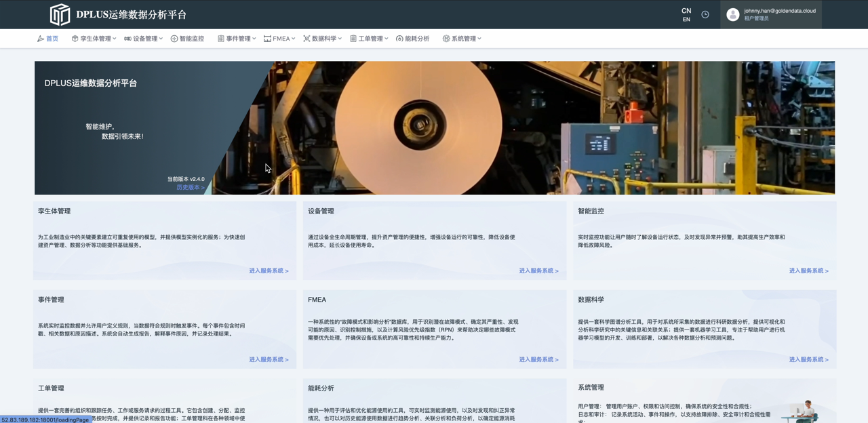The width and height of the screenshot is (868, 423).
Task: Expand the 数据科学 menu chevron
Action: click(340, 39)
